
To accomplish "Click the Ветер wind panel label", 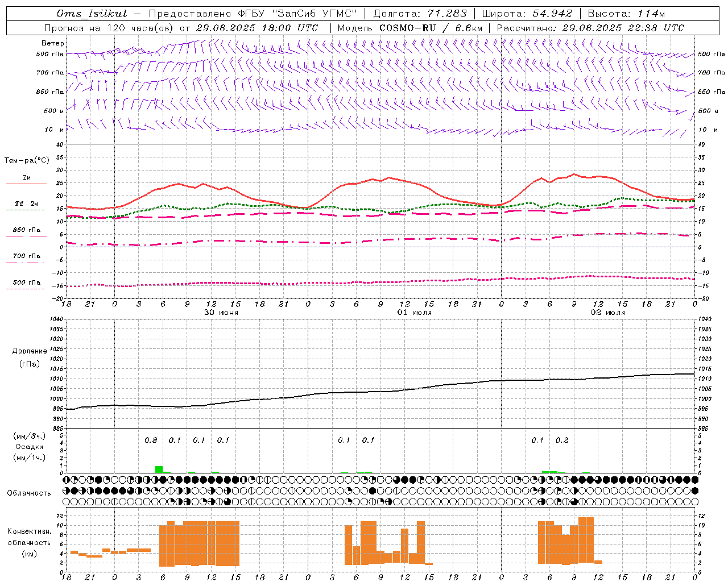I will pyautogui.click(x=53, y=43).
